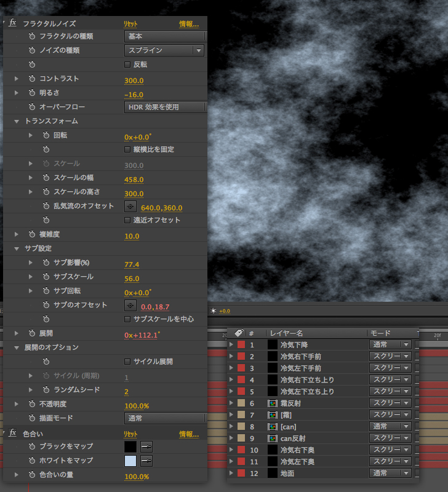Viewport: 448px width, 492px height.
Task: Click the eyedropper next to ブラックをマップ
Action: pyautogui.click(x=146, y=446)
